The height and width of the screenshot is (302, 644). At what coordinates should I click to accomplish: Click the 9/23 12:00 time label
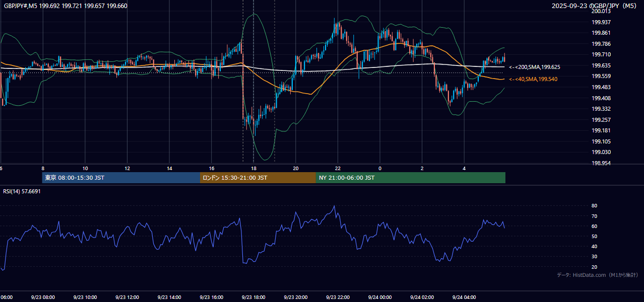pyautogui.click(x=127, y=297)
